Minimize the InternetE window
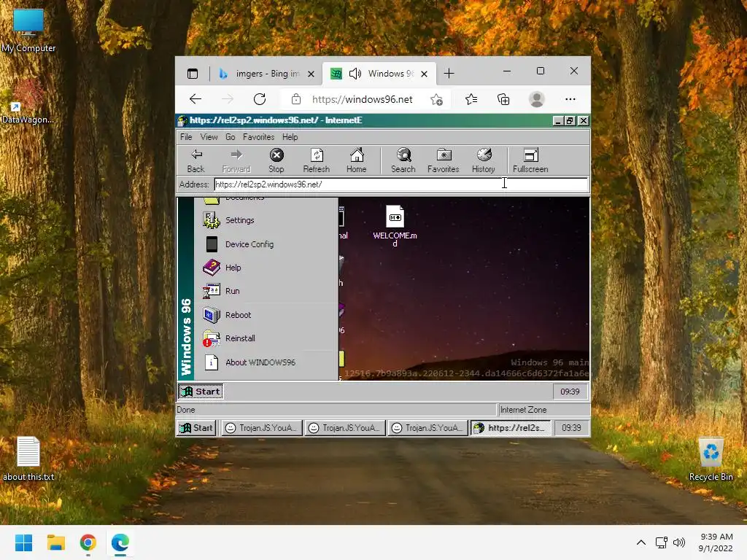Viewport: 747px width, 560px height. tap(558, 121)
